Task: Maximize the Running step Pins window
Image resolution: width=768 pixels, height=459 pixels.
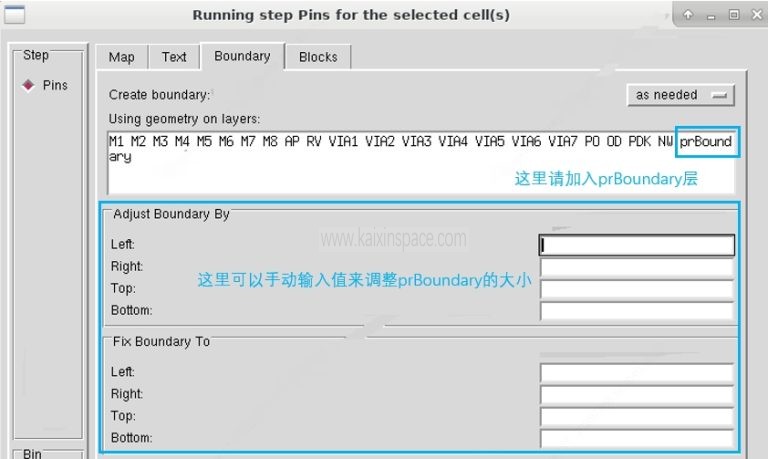Action: point(733,15)
